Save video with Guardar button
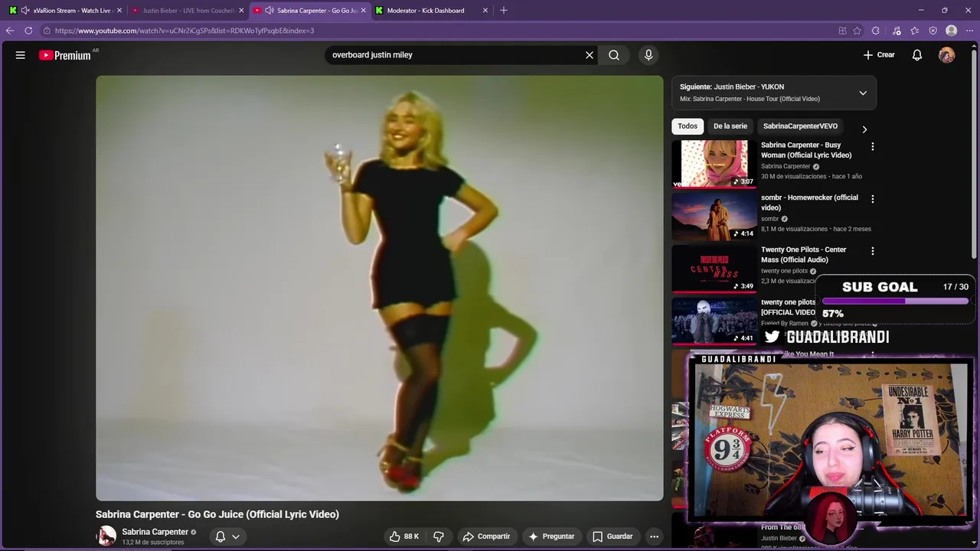Viewport: 980px width, 551px height. click(612, 536)
